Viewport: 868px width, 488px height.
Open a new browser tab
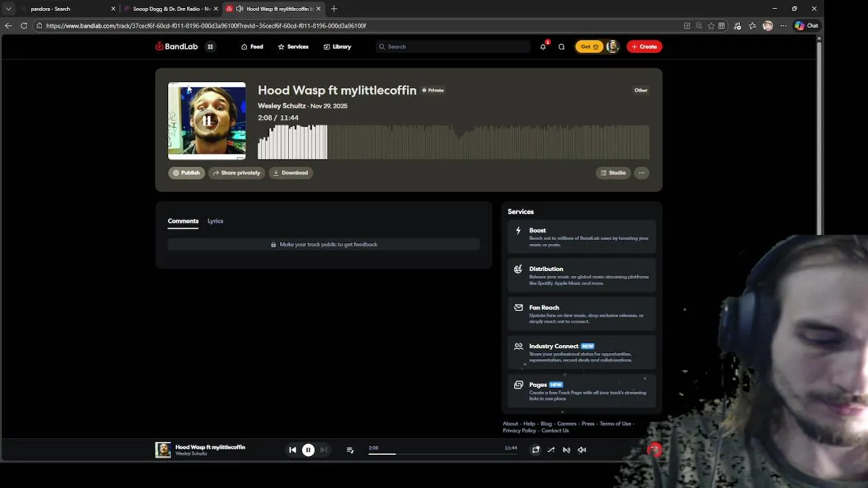(x=334, y=9)
